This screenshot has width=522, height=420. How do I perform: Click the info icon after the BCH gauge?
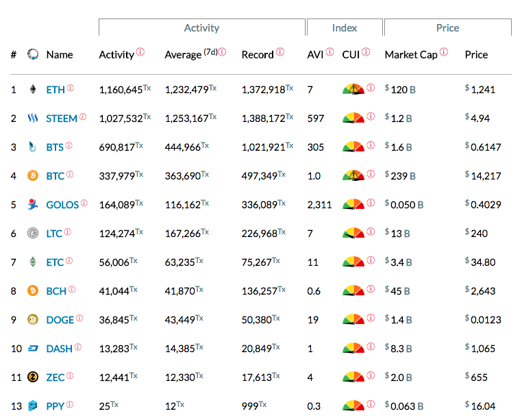tap(371, 288)
